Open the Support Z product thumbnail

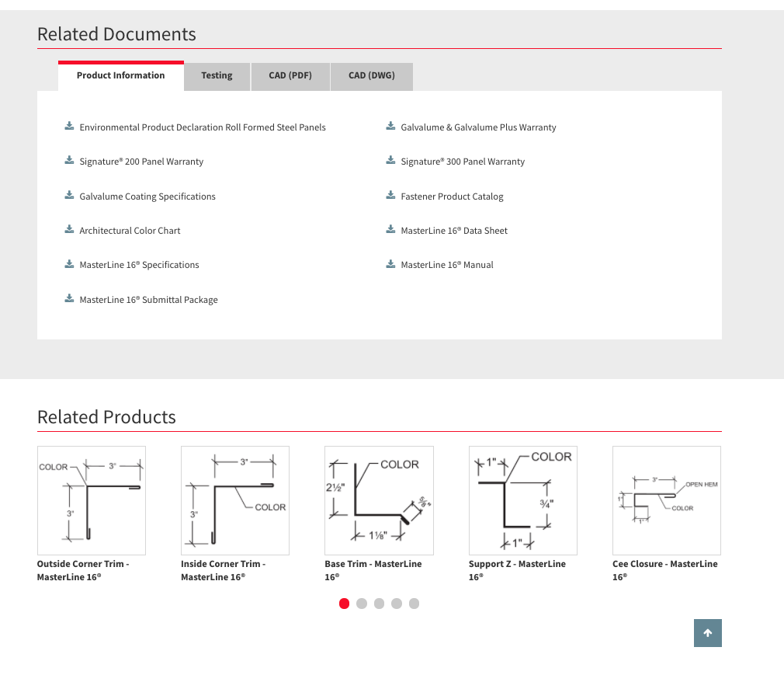coord(523,500)
